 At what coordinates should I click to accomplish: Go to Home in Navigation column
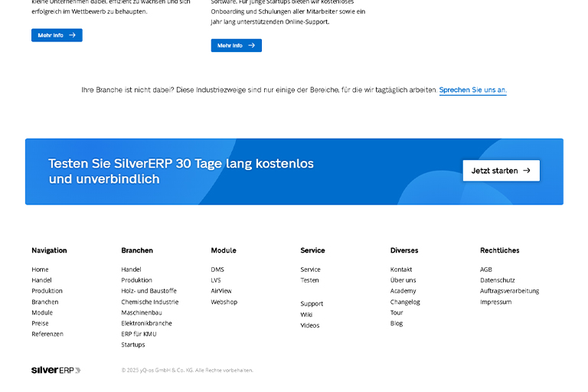40,269
